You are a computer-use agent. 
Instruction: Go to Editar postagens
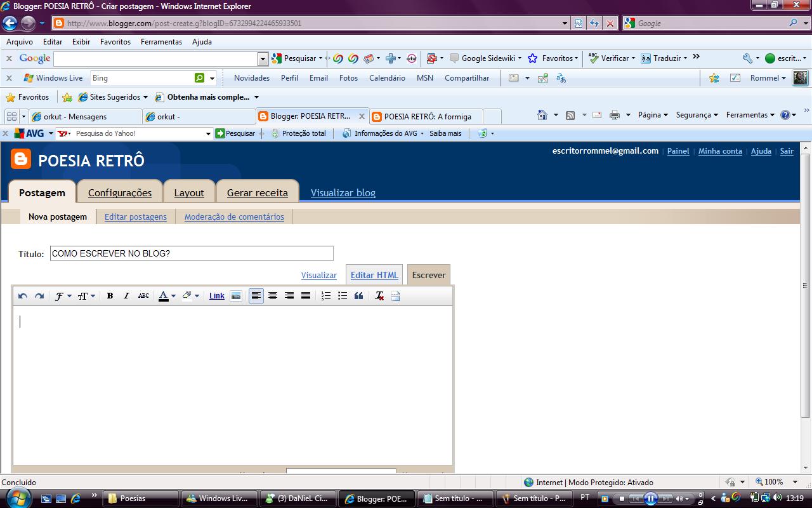(x=136, y=217)
